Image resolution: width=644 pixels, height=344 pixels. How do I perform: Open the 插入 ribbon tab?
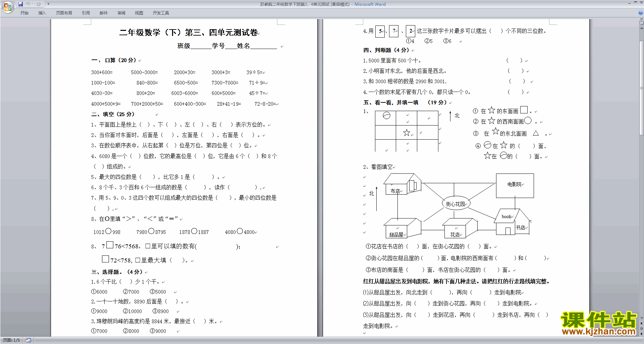point(42,13)
